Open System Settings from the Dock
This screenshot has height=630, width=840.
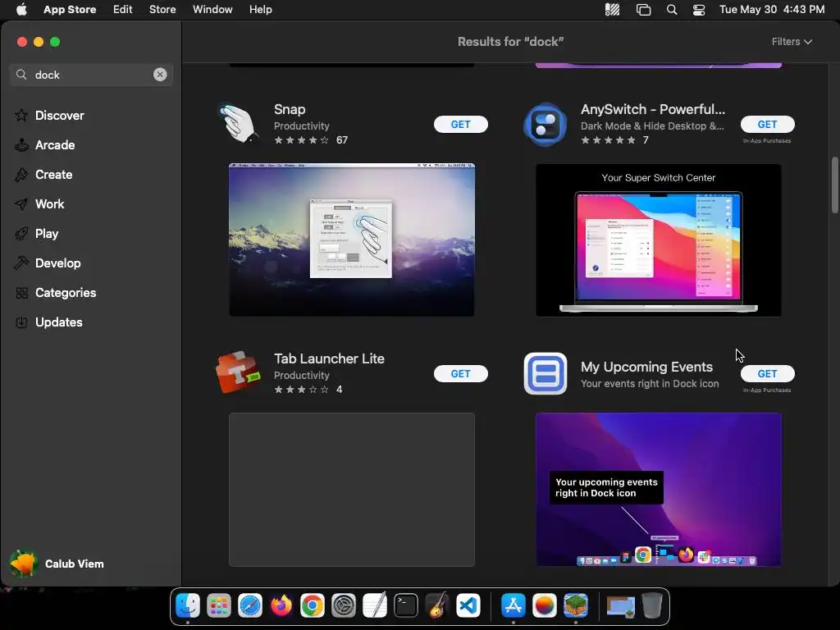tap(344, 606)
